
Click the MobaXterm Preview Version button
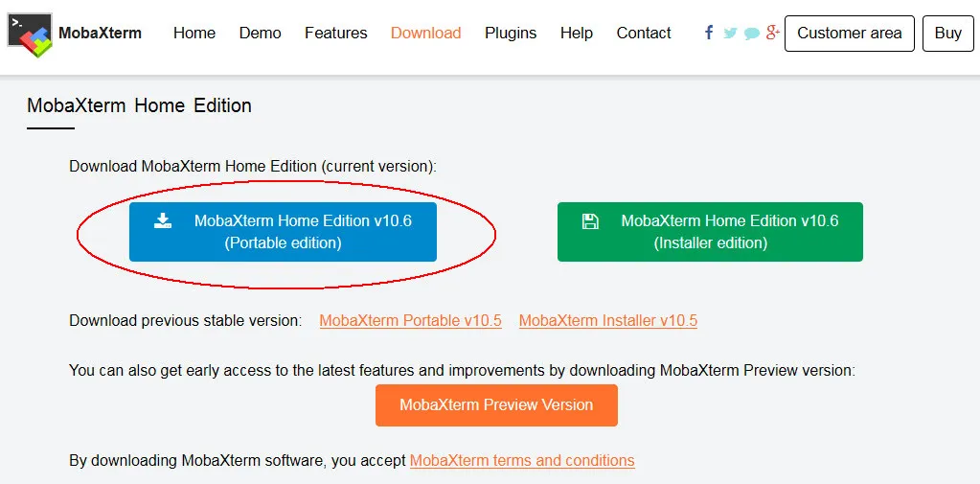tap(496, 405)
